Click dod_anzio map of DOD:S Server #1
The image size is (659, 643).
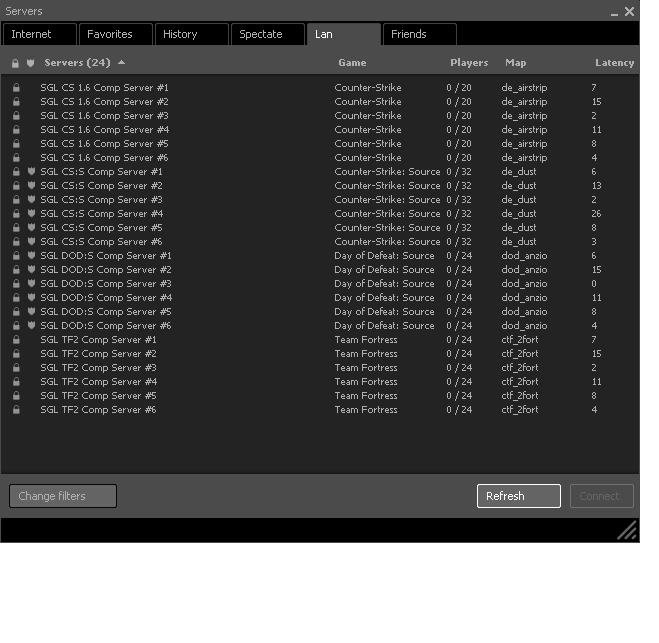[524, 256]
